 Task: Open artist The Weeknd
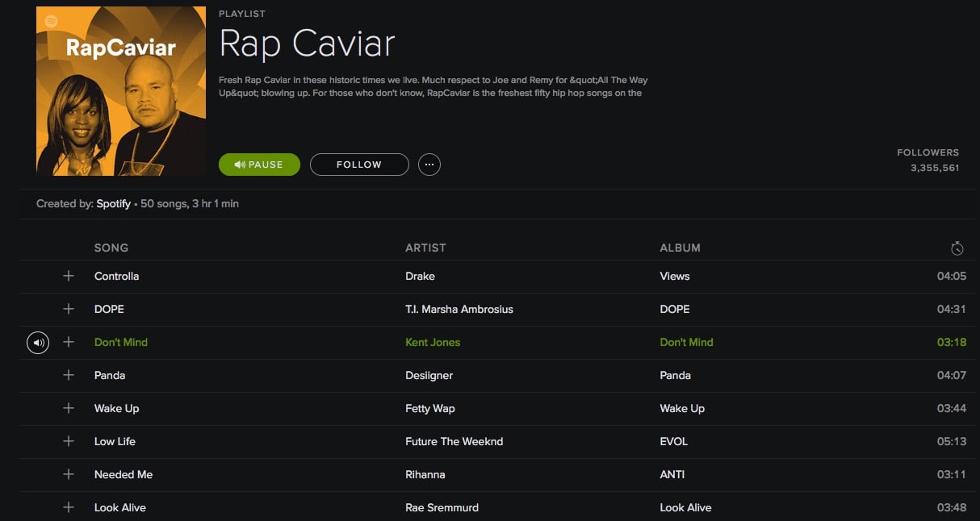click(472, 441)
